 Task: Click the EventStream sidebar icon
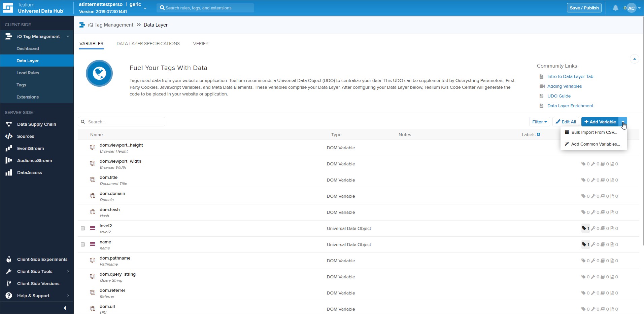coord(9,148)
